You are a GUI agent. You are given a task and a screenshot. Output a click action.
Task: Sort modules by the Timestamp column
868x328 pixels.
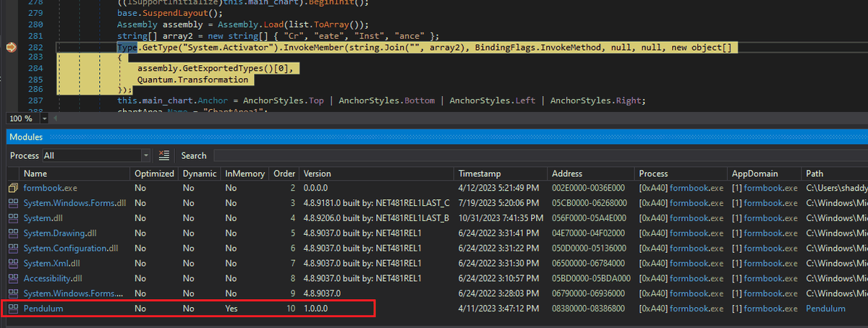[x=501, y=173]
